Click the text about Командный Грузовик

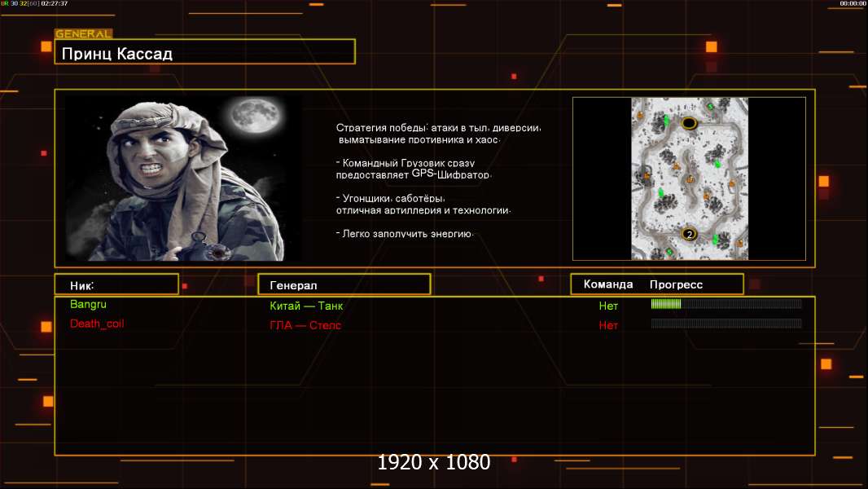pos(413,169)
